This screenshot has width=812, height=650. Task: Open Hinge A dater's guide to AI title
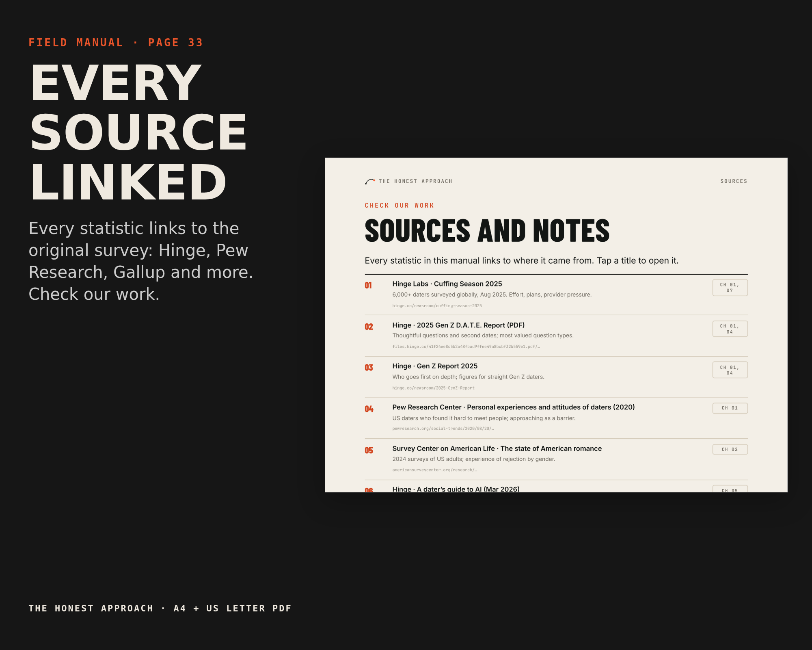(456, 489)
